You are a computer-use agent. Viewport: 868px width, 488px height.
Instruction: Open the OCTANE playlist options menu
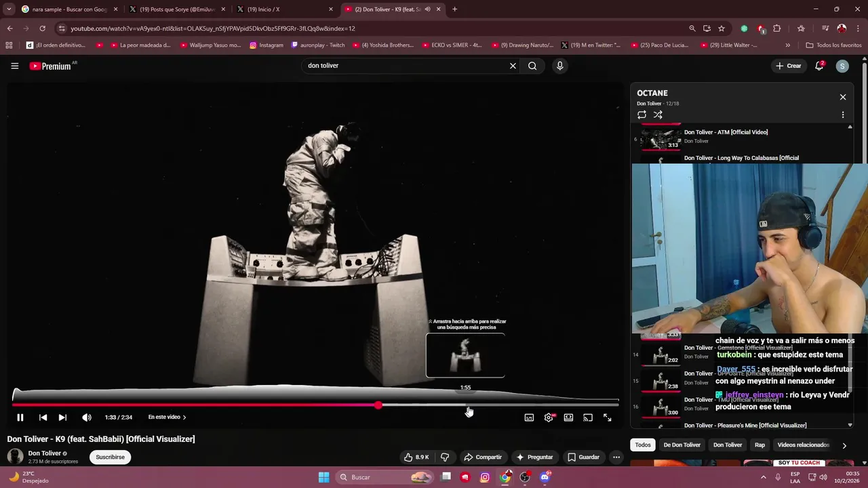point(843,115)
